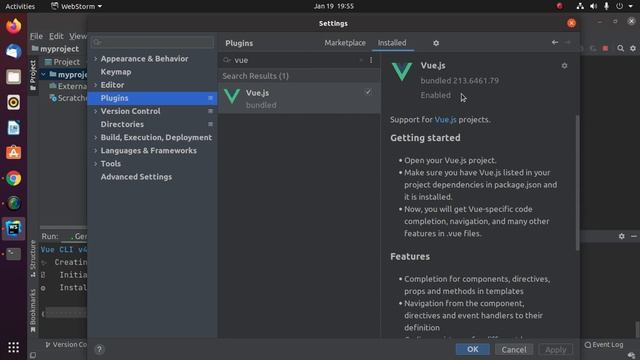Open the Event Log
Viewport: 640px width, 360px height.
(604, 345)
